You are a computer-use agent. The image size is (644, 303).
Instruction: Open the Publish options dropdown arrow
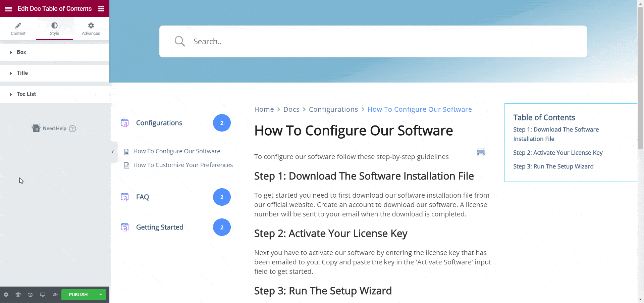101,294
